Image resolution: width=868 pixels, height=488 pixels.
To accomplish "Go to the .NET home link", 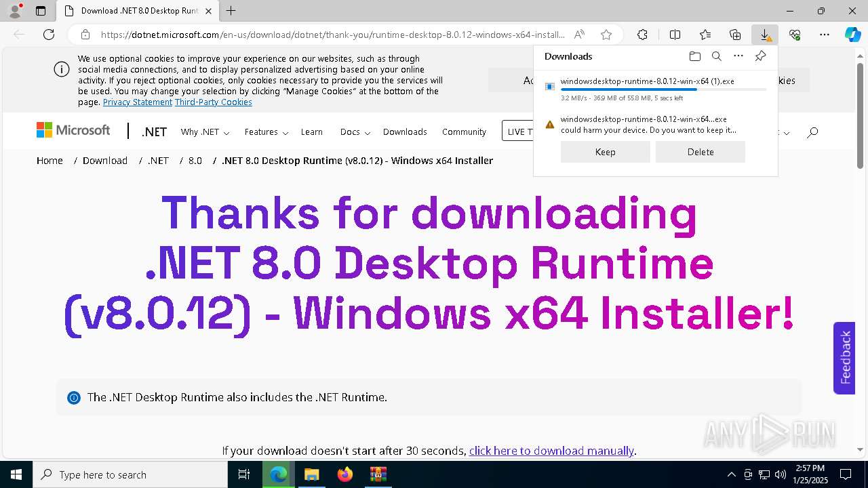I will coord(154,132).
